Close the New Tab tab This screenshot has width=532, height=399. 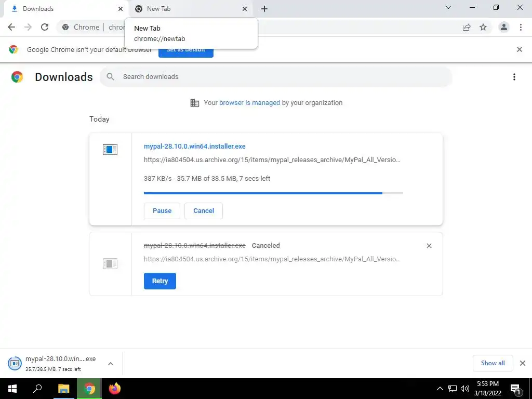(245, 9)
